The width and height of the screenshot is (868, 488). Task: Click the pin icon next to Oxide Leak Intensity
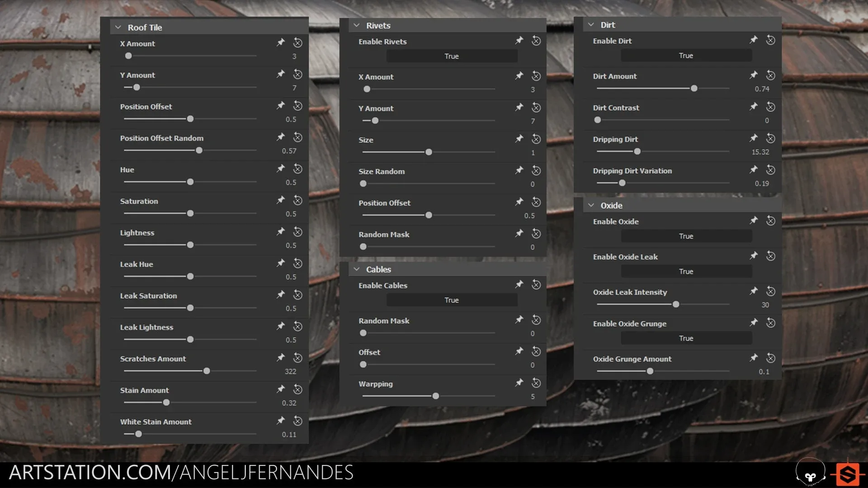pos(754,291)
